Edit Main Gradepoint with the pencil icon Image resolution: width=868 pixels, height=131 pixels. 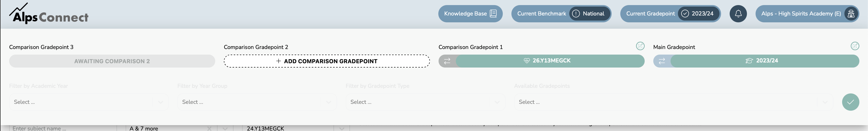tap(855, 46)
